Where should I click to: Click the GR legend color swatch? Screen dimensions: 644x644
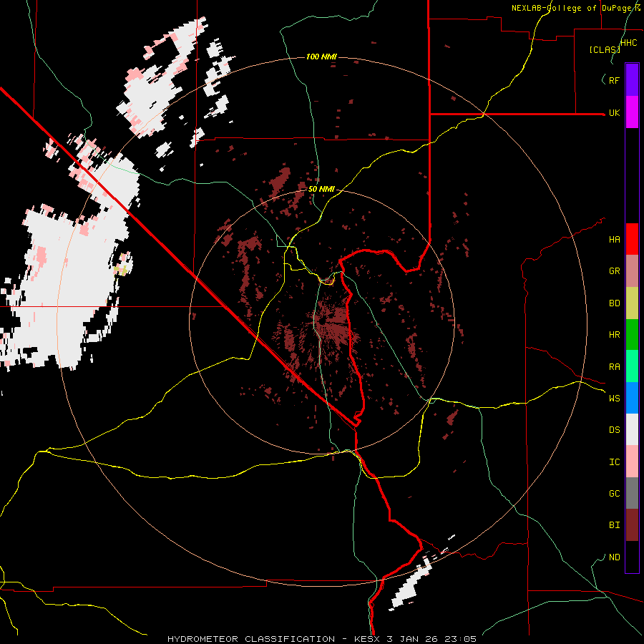pyautogui.click(x=632, y=271)
